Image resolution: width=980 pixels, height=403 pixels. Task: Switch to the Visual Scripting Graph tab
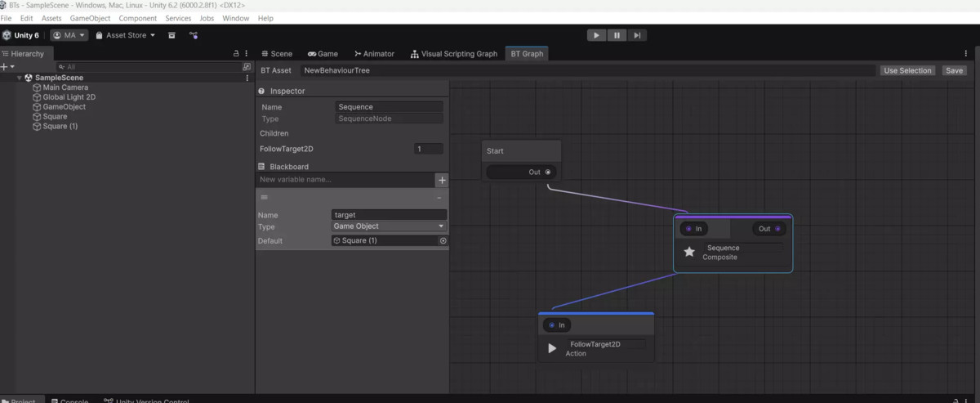tap(453, 54)
